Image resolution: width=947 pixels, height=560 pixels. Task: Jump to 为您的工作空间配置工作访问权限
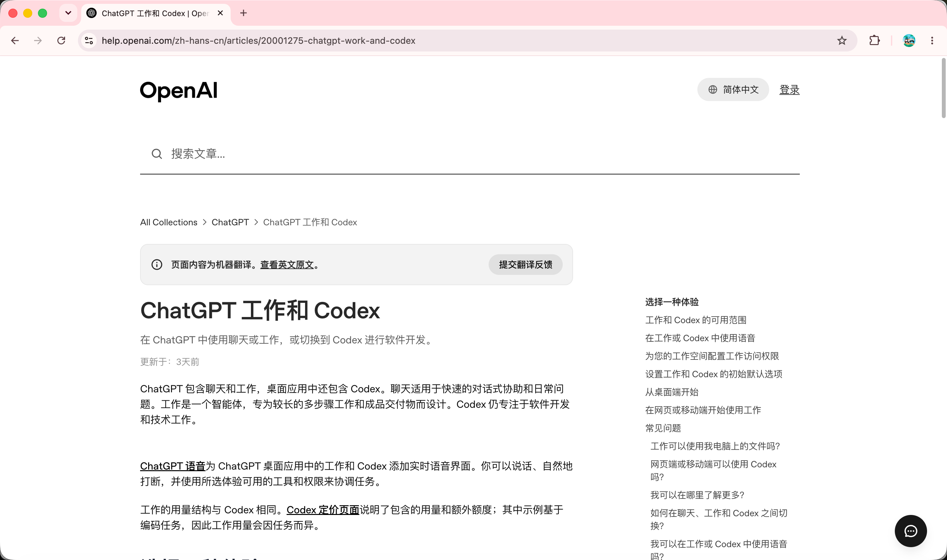tap(712, 356)
